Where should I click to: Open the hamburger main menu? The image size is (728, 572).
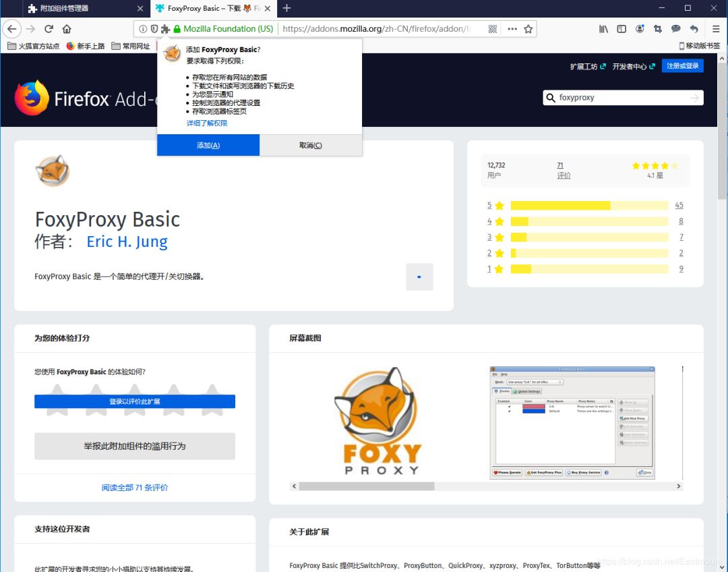[717, 28]
